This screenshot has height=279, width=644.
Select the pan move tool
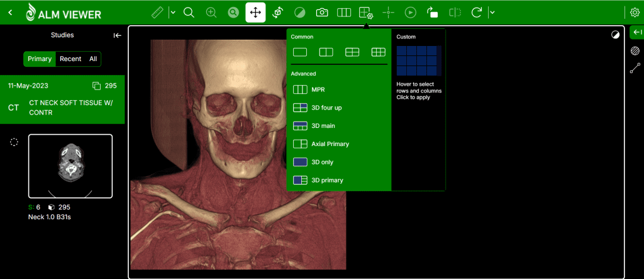click(255, 12)
